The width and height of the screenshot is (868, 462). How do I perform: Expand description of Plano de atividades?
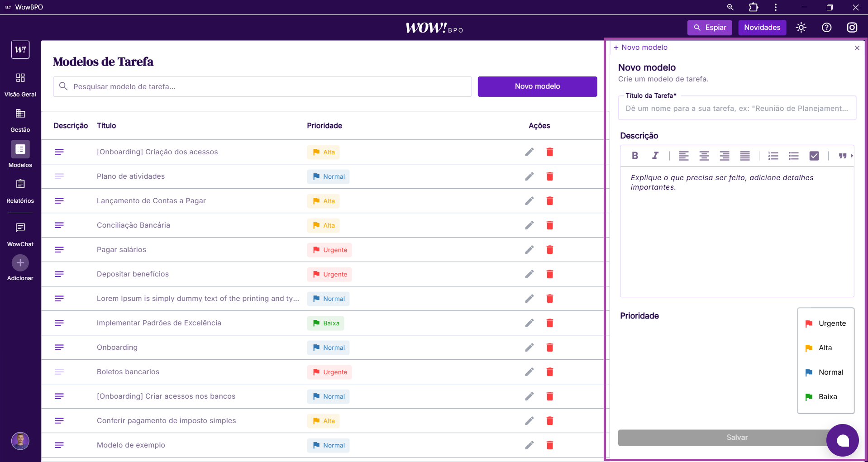59,176
